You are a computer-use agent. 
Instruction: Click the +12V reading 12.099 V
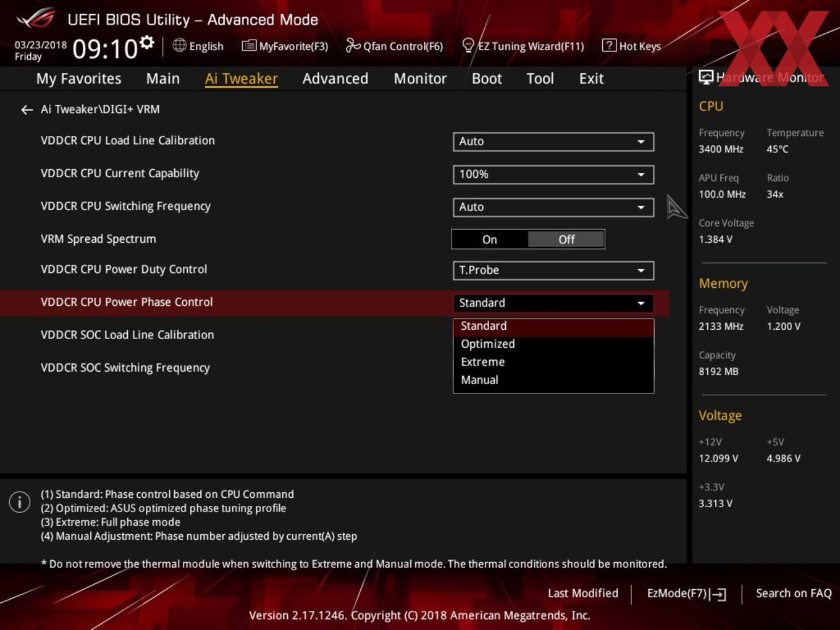point(718,458)
